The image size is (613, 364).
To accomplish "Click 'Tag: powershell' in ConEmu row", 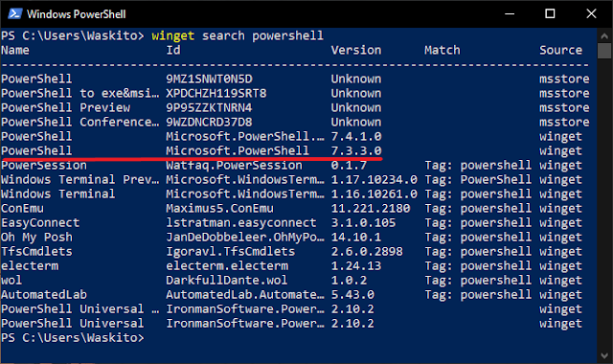I will 478,209.
